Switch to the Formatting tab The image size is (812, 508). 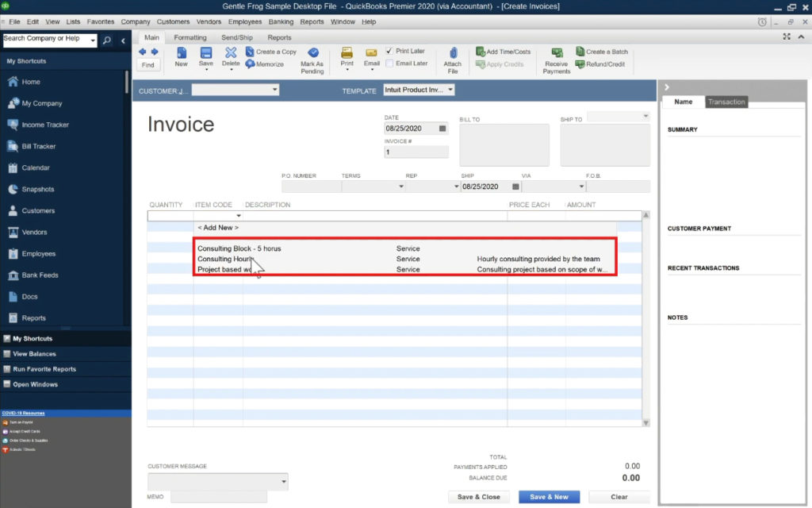[190, 37]
